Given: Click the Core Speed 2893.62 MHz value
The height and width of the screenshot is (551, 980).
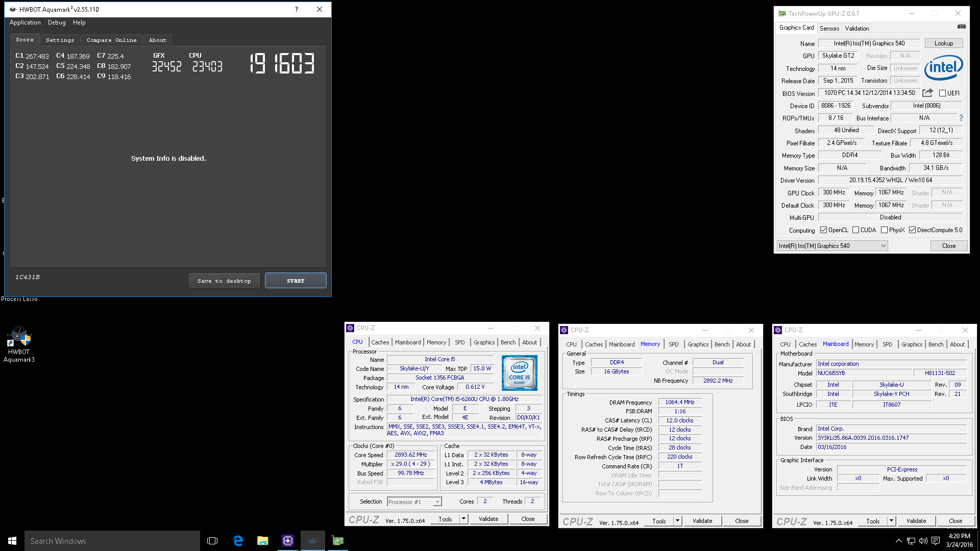Looking at the screenshot, I should click(x=410, y=455).
